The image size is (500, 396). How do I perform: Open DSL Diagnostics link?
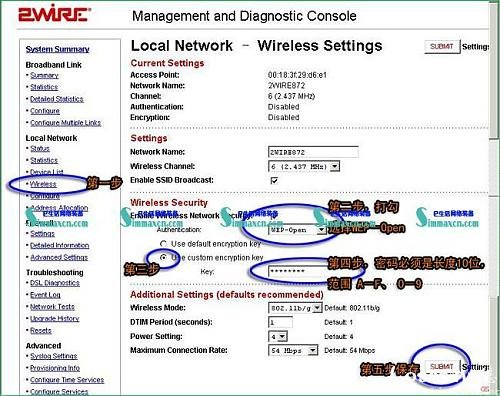(x=55, y=283)
